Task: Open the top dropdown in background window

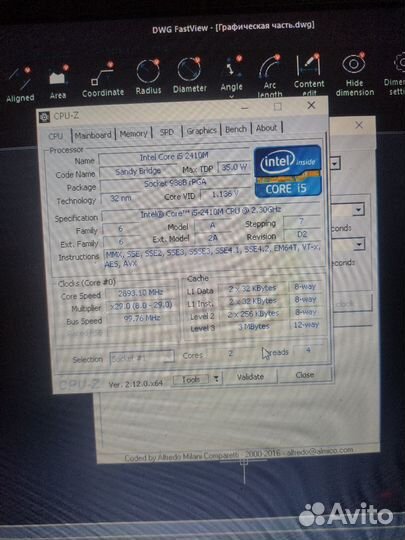Action: 335,164
